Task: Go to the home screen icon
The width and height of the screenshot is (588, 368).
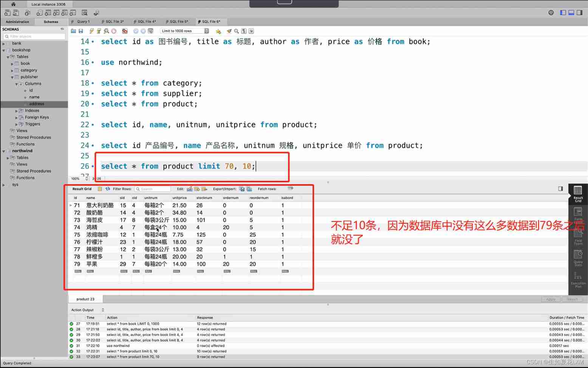Action: click(x=13, y=4)
